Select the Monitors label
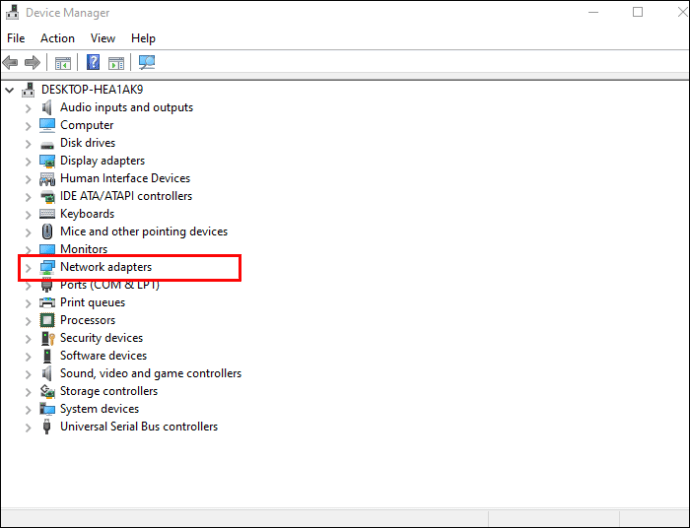 pos(84,249)
